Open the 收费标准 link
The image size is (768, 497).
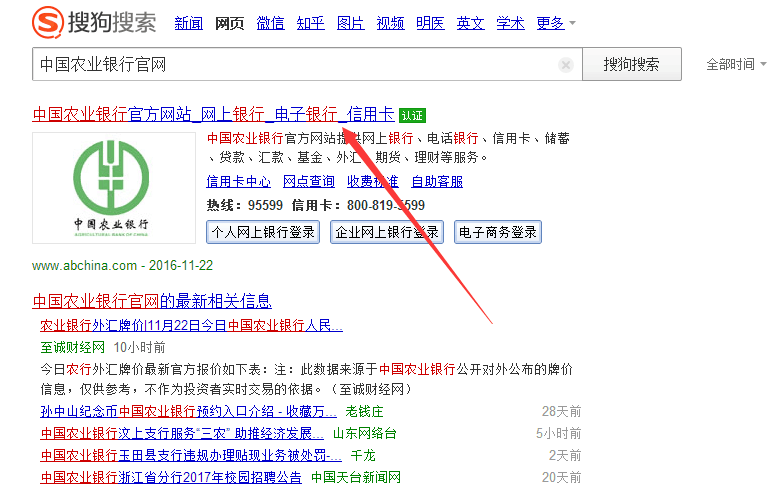pyautogui.click(x=373, y=182)
